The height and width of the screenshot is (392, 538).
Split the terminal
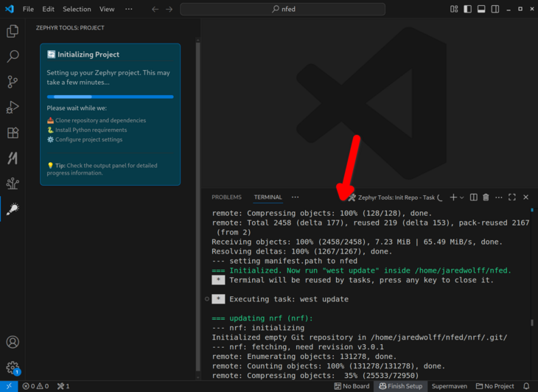[x=473, y=197]
